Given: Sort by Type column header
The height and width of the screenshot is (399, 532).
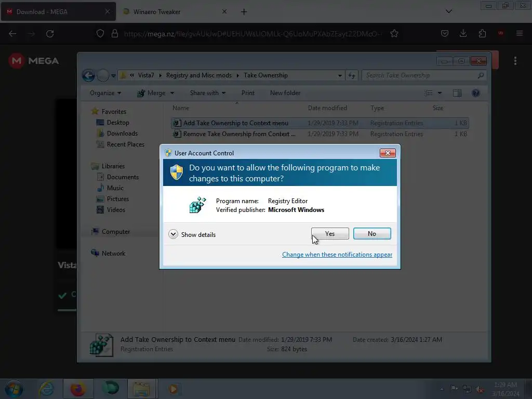Looking at the screenshot, I should (377, 108).
